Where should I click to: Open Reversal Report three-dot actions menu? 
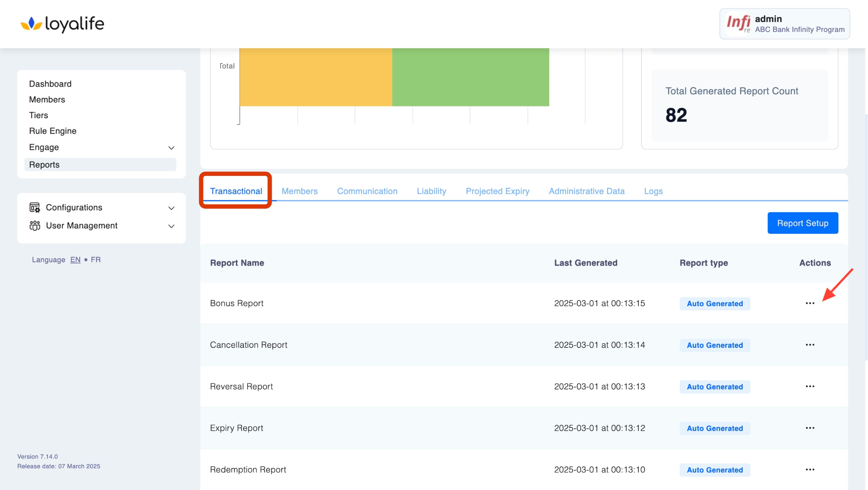point(810,386)
